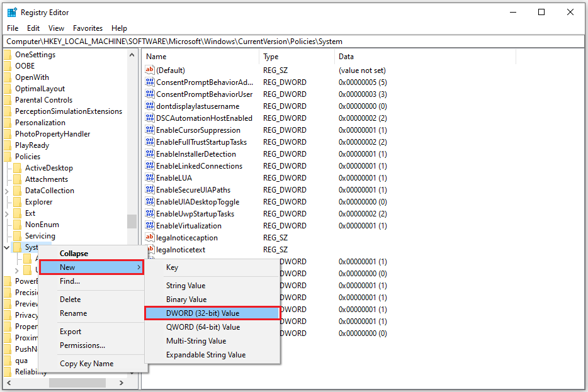The width and height of the screenshot is (588, 392).
Task: Click the EnableVirtualization DWORD icon
Action: 150,226
